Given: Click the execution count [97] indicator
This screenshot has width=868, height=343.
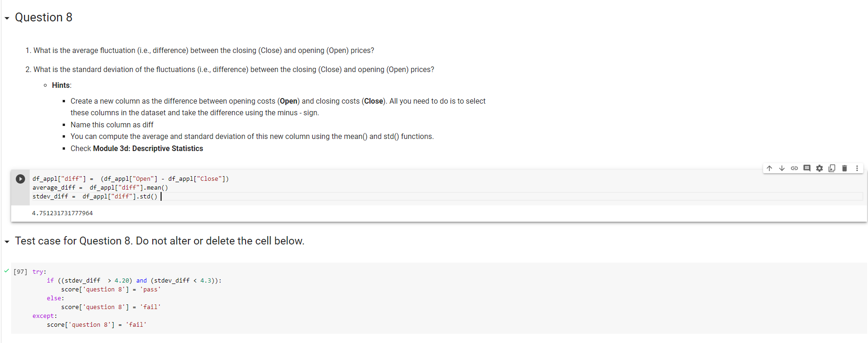Looking at the screenshot, I should [20, 271].
